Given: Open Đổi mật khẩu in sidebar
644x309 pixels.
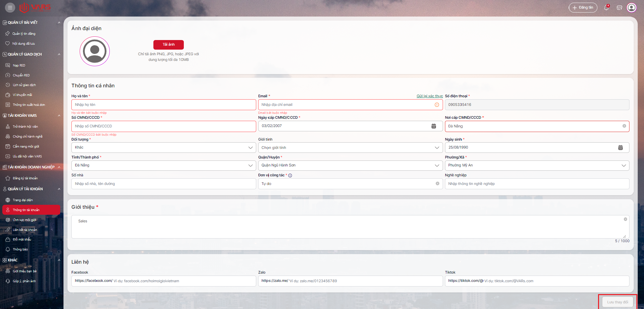Looking at the screenshot, I should (x=22, y=240).
